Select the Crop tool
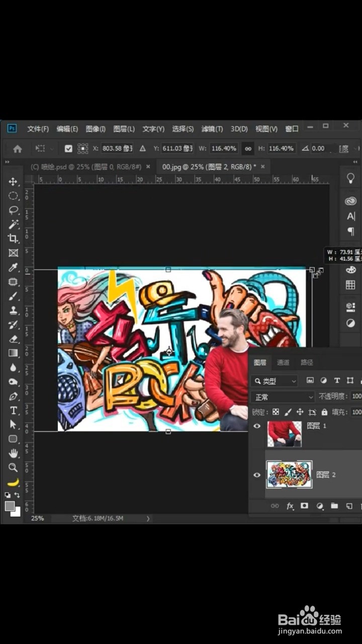 (13, 238)
